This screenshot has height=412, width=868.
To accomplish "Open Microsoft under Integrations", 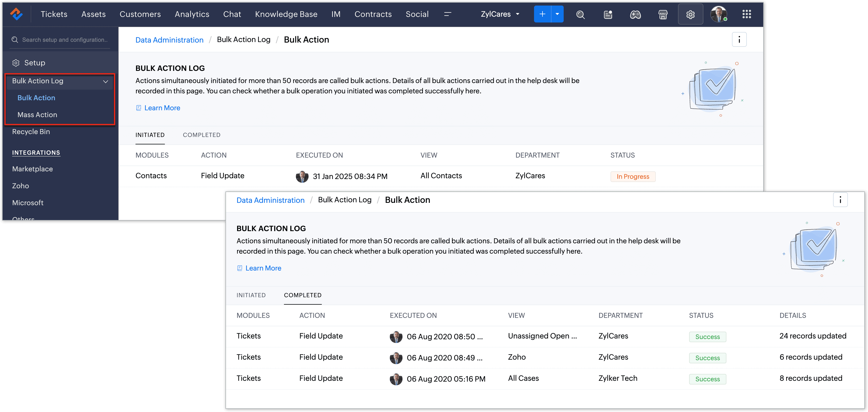I will pyautogui.click(x=28, y=203).
